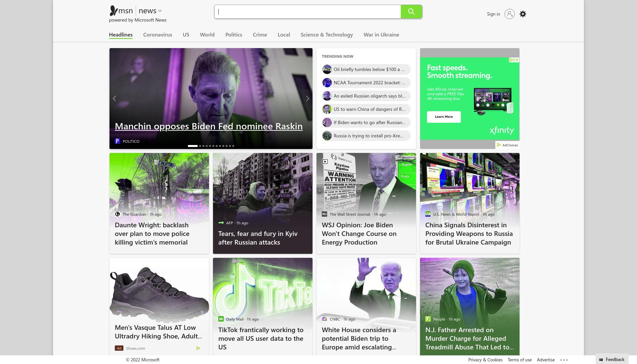Open trending item about oil below $100
Viewport: 637px width, 364px height.
366,69
